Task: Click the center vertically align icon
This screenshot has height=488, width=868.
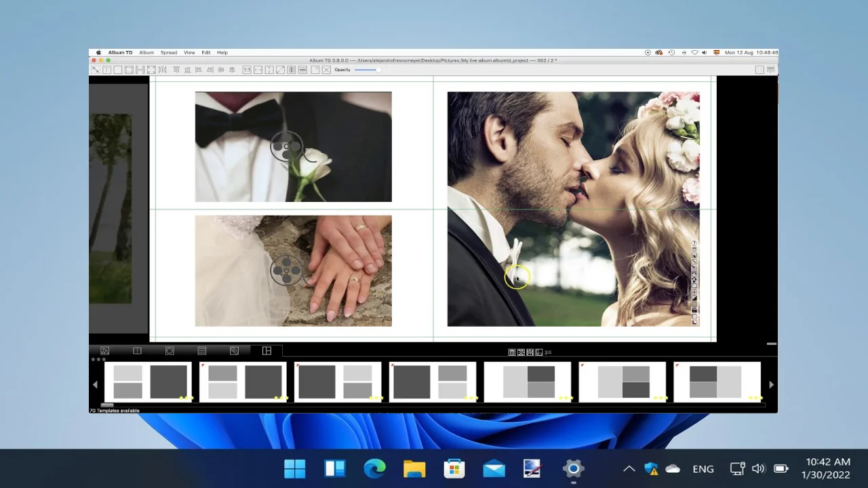Action: click(221, 70)
